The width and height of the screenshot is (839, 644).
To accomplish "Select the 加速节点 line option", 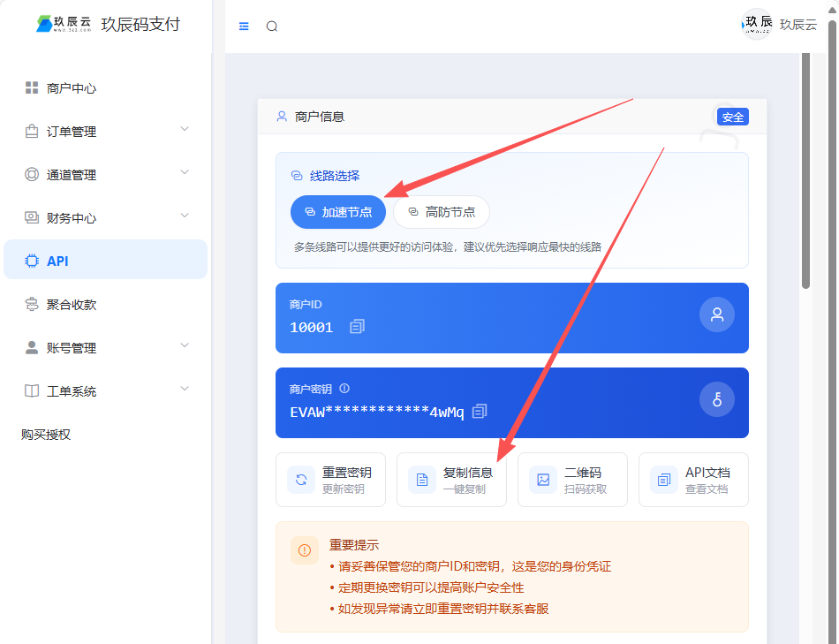I will [x=338, y=212].
